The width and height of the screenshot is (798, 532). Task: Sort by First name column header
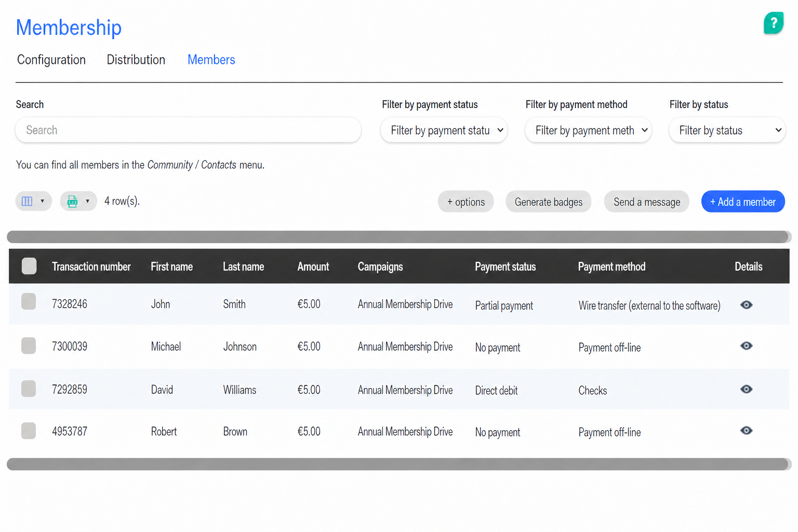pyautogui.click(x=172, y=267)
